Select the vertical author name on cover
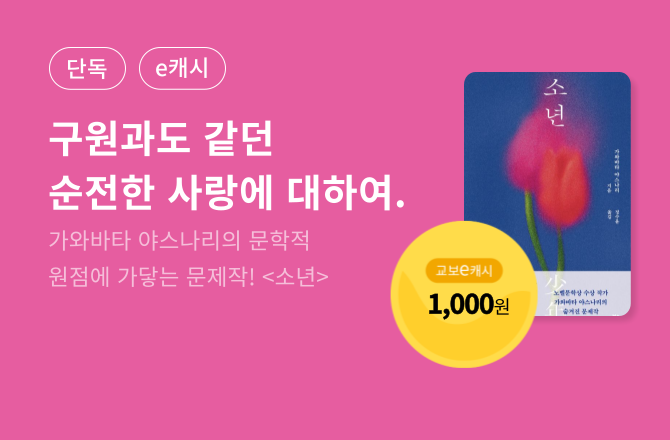This screenshot has width=670, height=440. [616, 171]
